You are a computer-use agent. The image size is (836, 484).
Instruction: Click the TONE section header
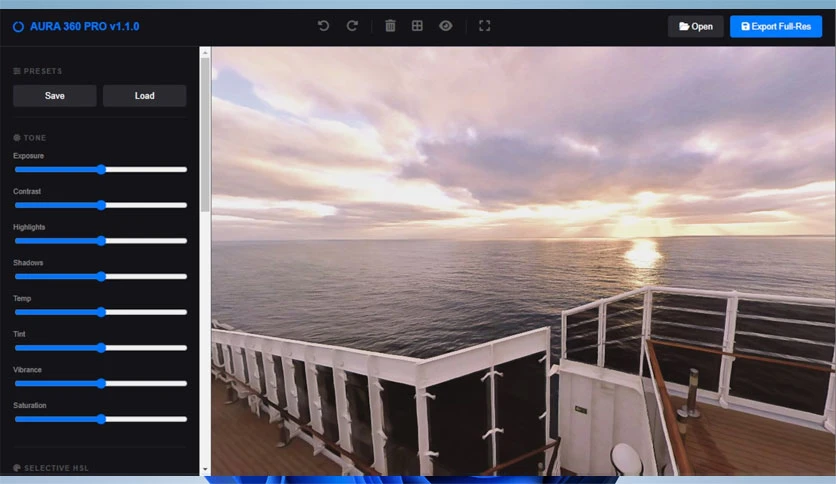coord(30,138)
